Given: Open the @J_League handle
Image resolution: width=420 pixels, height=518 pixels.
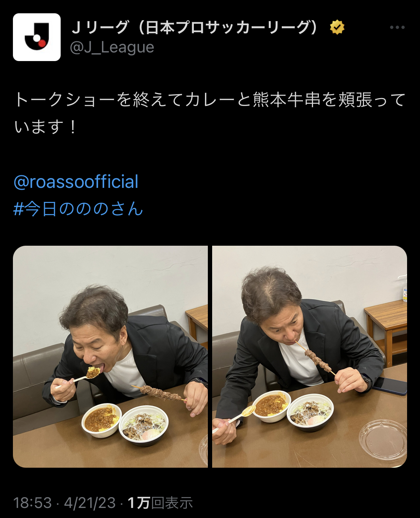Looking at the screenshot, I should 112,47.
